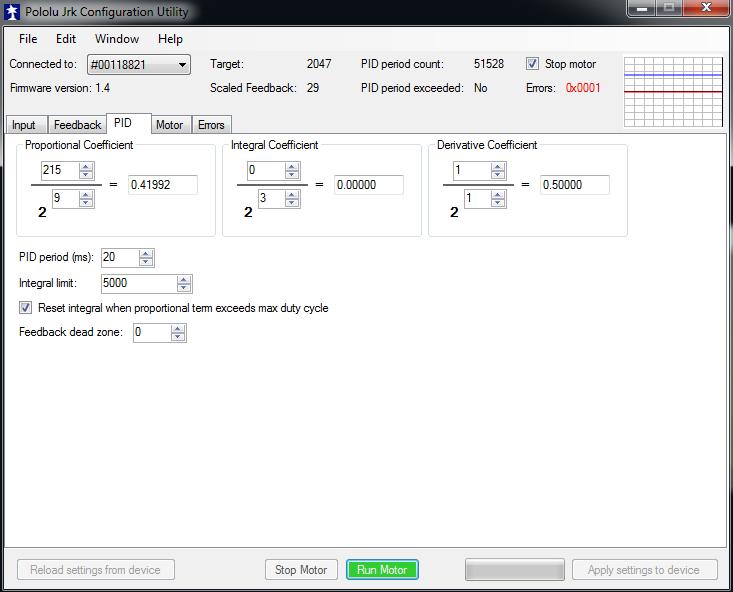Increase Integral limit with up arrow
The image size is (733, 592).
click(x=184, y=280)
